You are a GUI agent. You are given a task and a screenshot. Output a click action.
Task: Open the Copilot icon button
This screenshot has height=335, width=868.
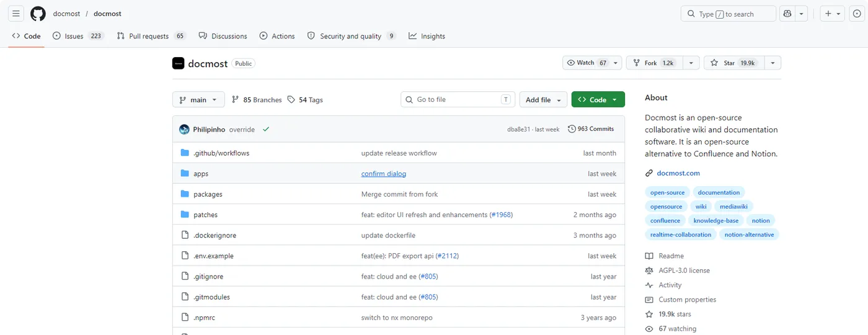(787, 14)
